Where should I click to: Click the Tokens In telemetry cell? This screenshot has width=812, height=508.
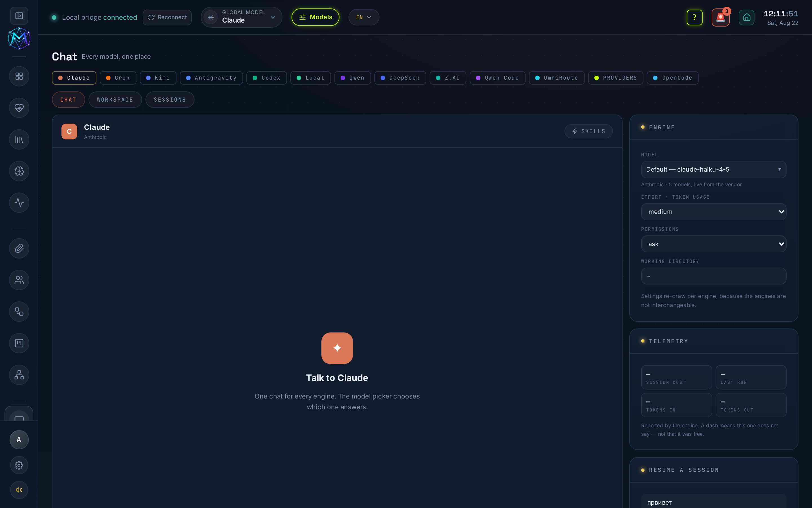tap(676, 405)
